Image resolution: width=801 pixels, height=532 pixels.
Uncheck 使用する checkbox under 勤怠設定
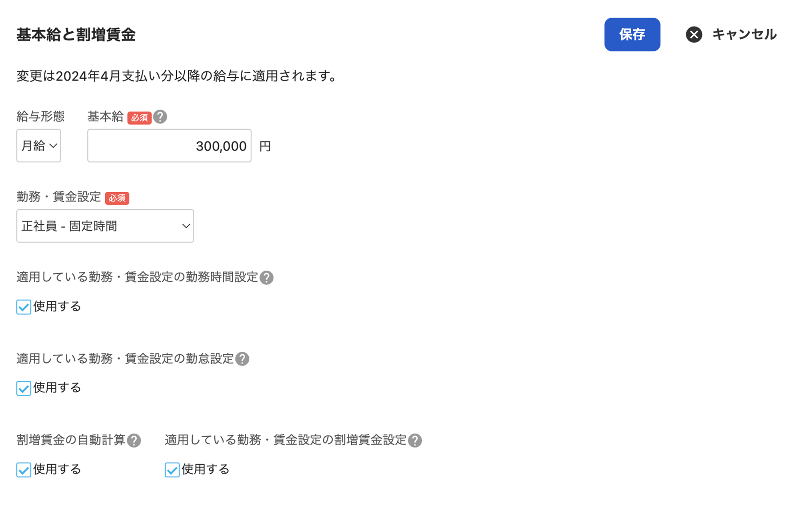[24, 388]
